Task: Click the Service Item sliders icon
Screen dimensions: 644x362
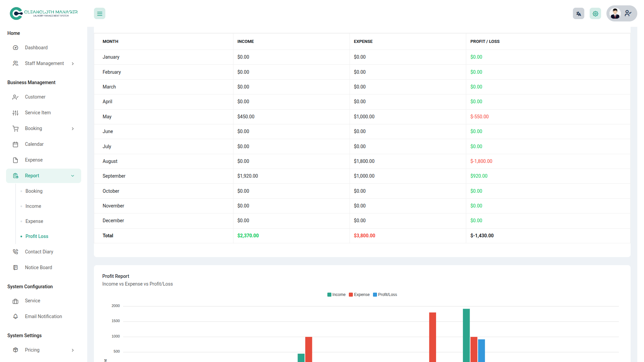Action: click(x=15, y=113)
